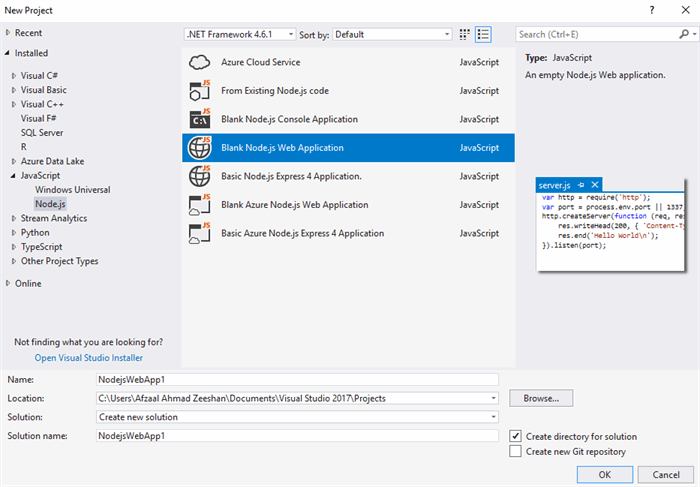Click the server.js code preview thumbnail
This screenshot has width=700, height=487.
point(611,225)
